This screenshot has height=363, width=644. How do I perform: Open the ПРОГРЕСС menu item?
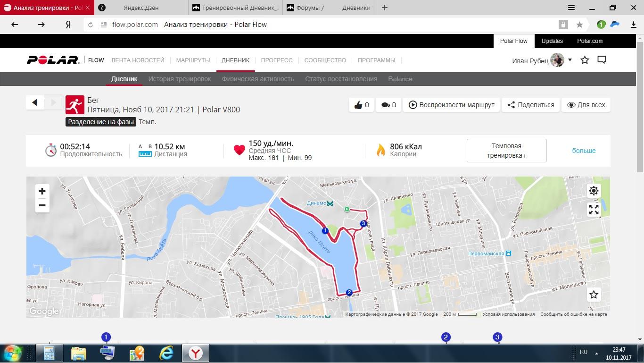[277, 60]
